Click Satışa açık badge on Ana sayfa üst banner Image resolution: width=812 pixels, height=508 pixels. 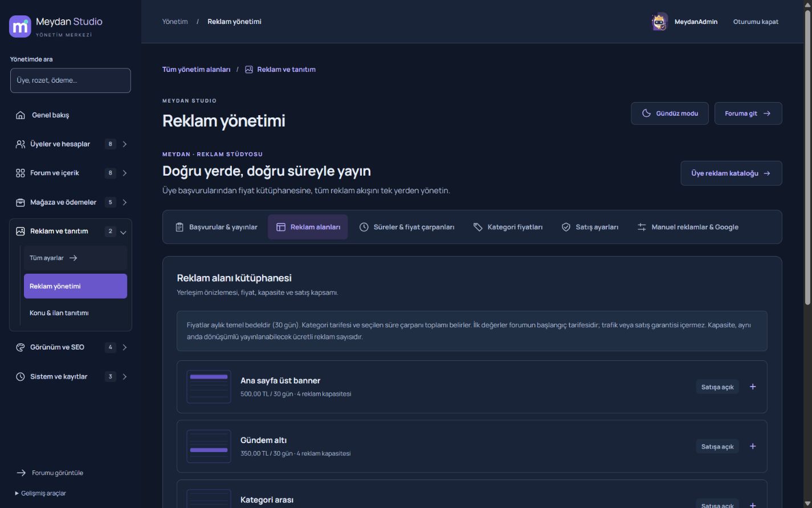point(717,387)
